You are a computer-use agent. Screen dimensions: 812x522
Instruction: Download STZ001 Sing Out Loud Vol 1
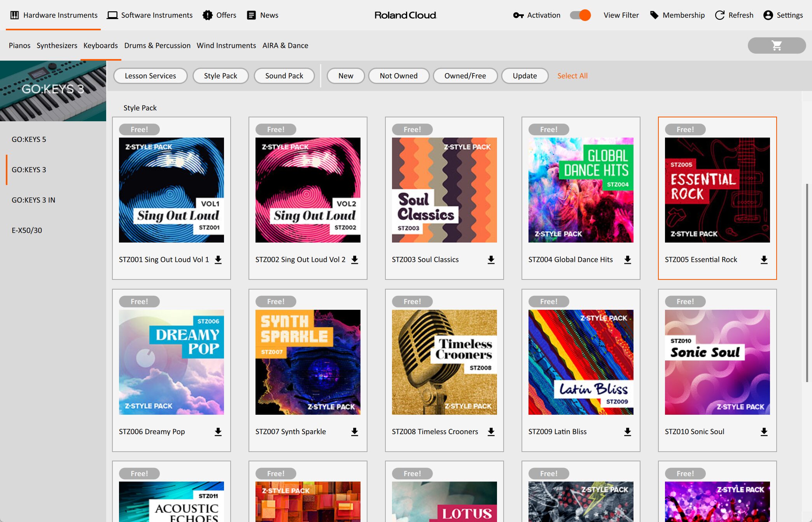(x=218, y=260)
